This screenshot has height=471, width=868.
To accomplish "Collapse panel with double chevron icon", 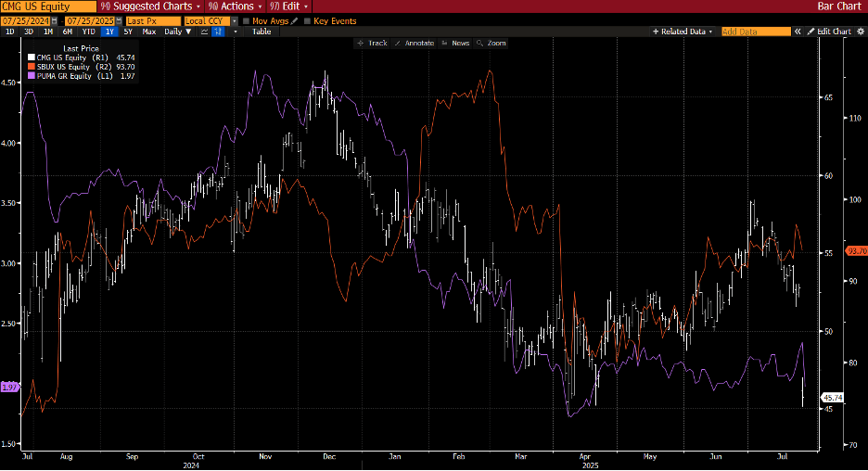I will point(798,32).
